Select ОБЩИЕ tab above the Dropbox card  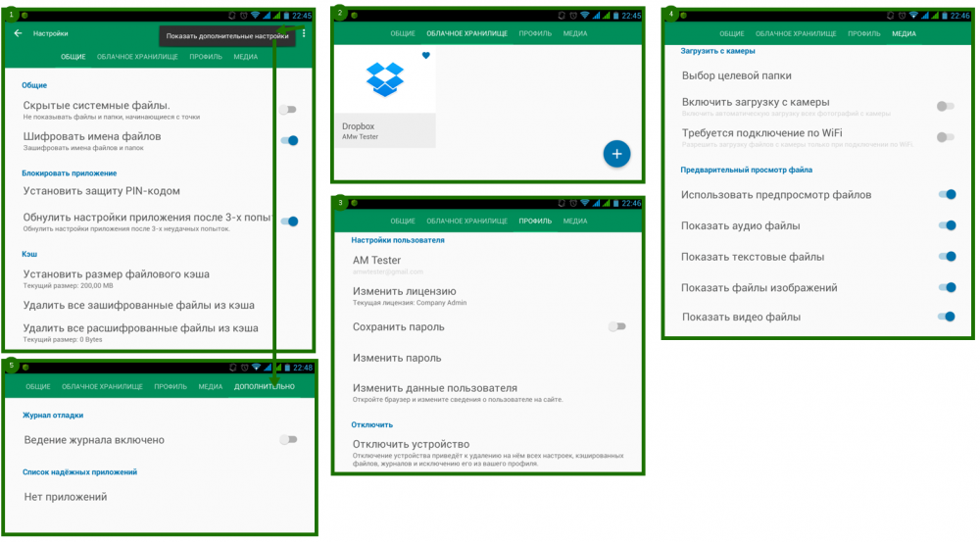tap(403, 33)
